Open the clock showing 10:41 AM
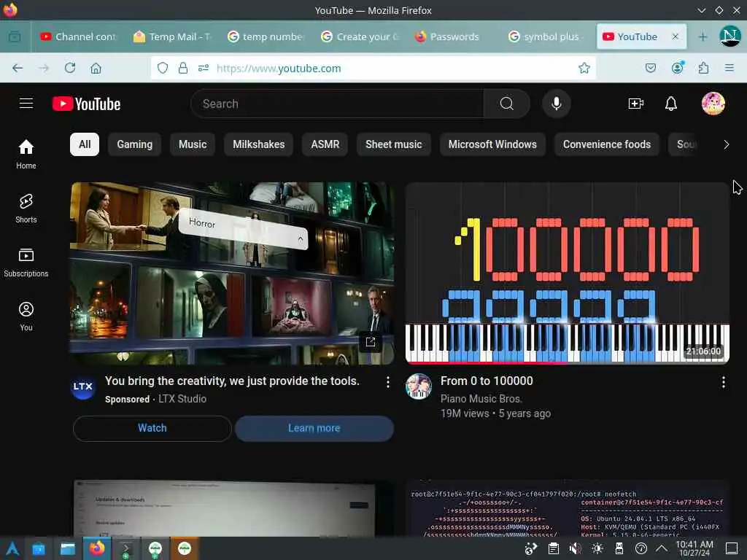The height and width of the screenshot is (560, 747). point(694,548)
